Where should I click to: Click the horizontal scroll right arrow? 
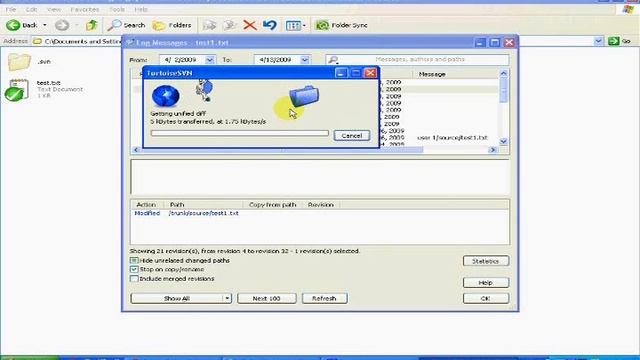(x=493, y=150)
